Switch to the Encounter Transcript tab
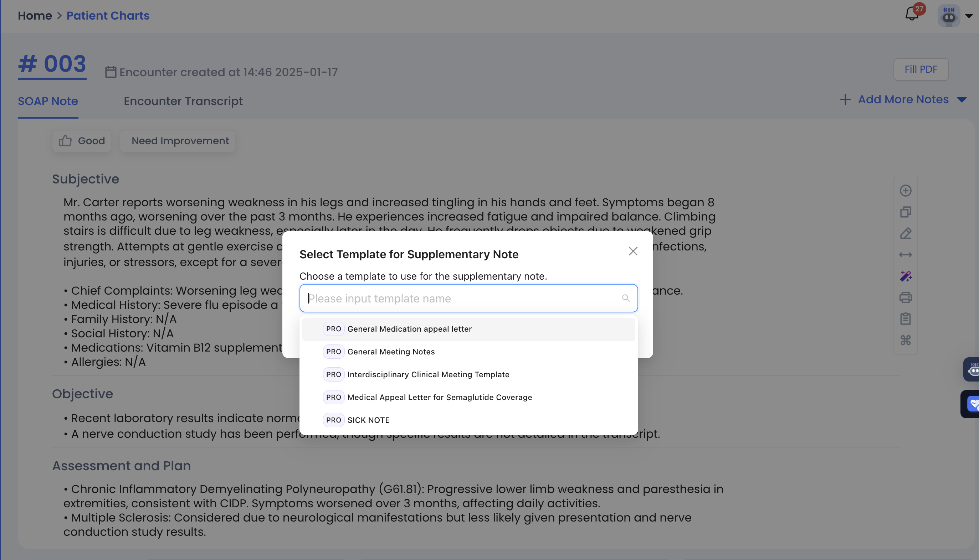This screenshot has width=979, height=560. (x=183, y=101)
